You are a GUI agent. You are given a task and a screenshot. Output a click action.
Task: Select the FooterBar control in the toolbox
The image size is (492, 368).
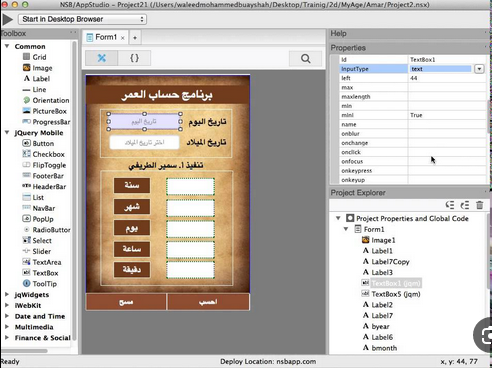pos(43,176)
